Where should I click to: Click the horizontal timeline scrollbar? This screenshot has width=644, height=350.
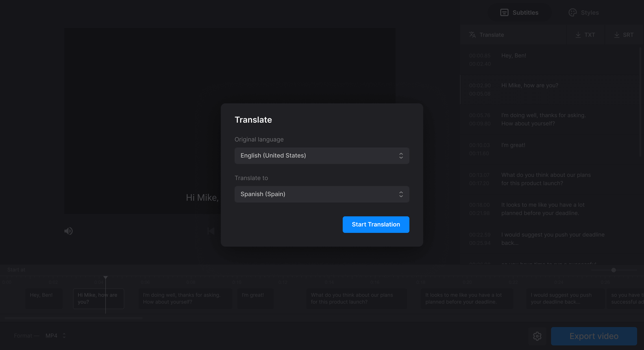(x=74, y=318)
